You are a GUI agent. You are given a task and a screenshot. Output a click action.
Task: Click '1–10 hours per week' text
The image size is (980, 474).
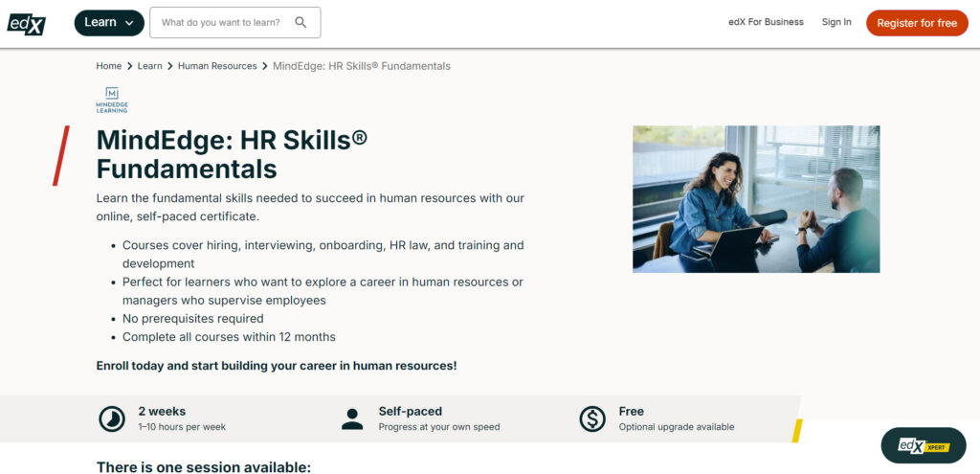point(182,427)
